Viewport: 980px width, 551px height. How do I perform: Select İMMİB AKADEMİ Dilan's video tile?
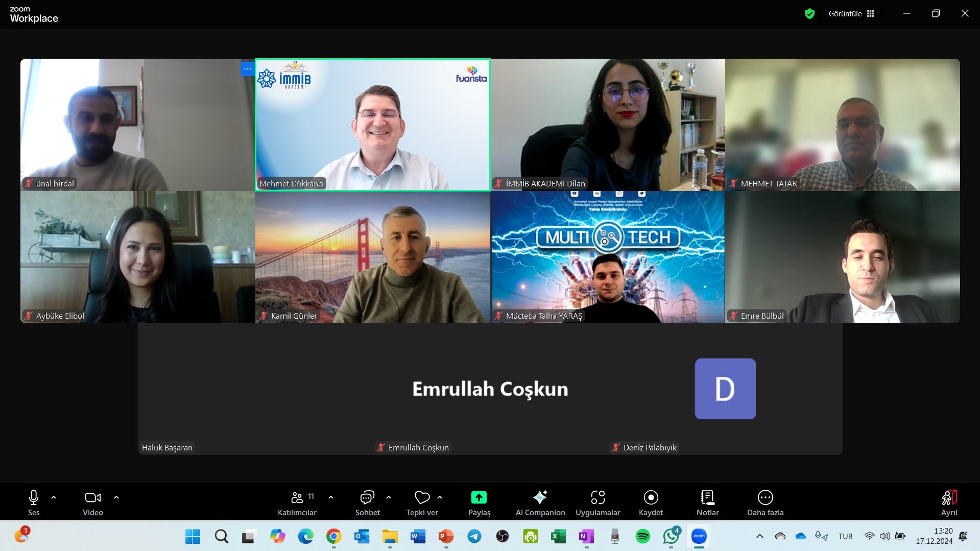pyautogui.click(x=608, y=125)
